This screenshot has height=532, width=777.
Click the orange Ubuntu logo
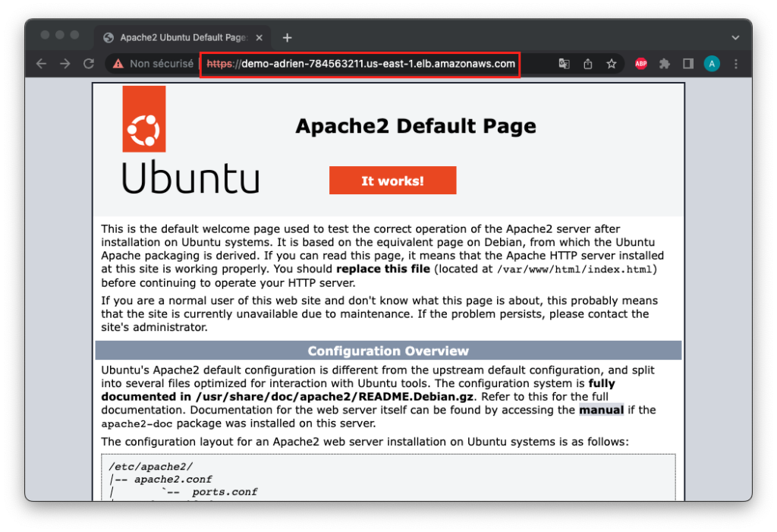(144, 119)
